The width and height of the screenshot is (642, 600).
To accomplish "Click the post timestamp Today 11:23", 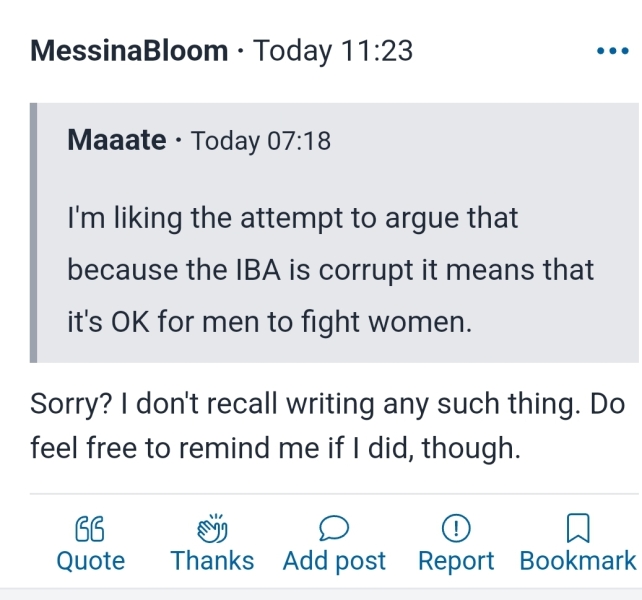I will (333, 51).
